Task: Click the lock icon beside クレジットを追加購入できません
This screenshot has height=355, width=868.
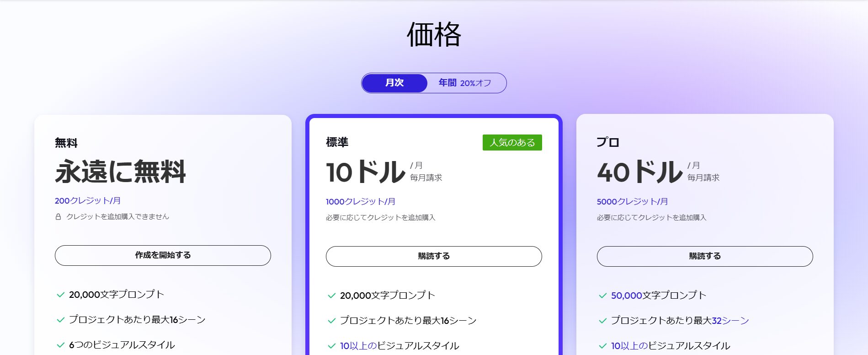Action: [x=58, y=217]
